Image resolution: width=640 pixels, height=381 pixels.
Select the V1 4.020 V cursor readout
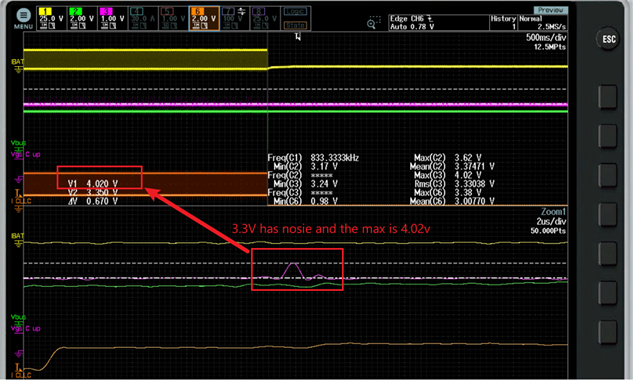tap(93, 184)
